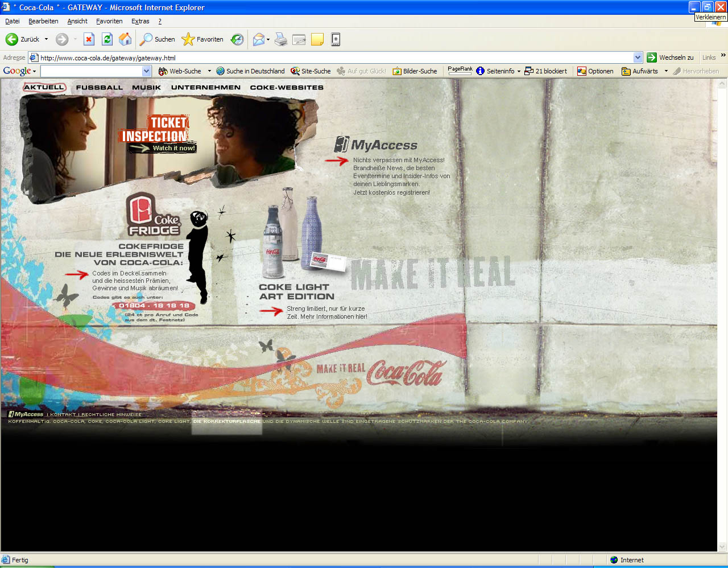This screenshot has height=568, width=728.
Task: Click the Coke Fridge logo
Action: click(154, 215)
